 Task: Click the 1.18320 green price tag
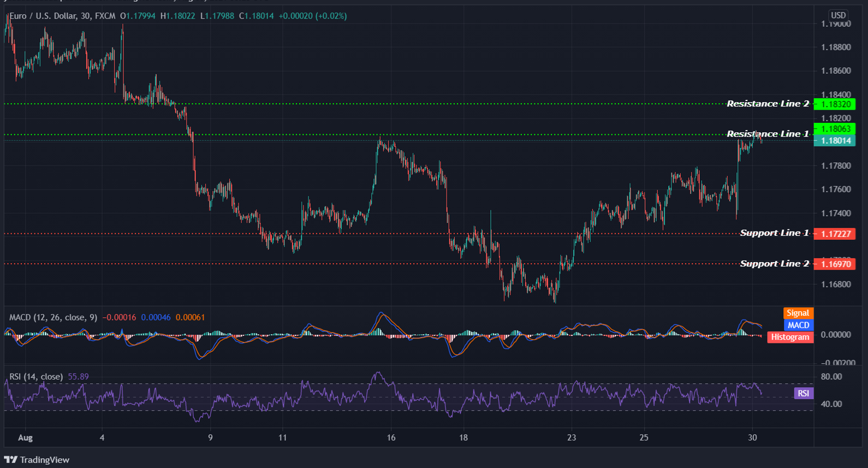click(x=835, y=104)
